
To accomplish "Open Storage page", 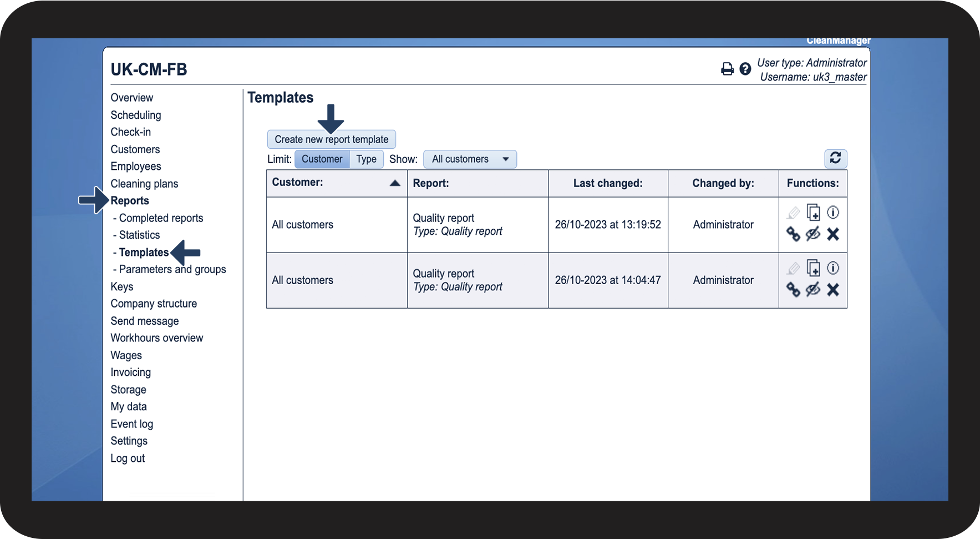I will (x=128, y=390).
